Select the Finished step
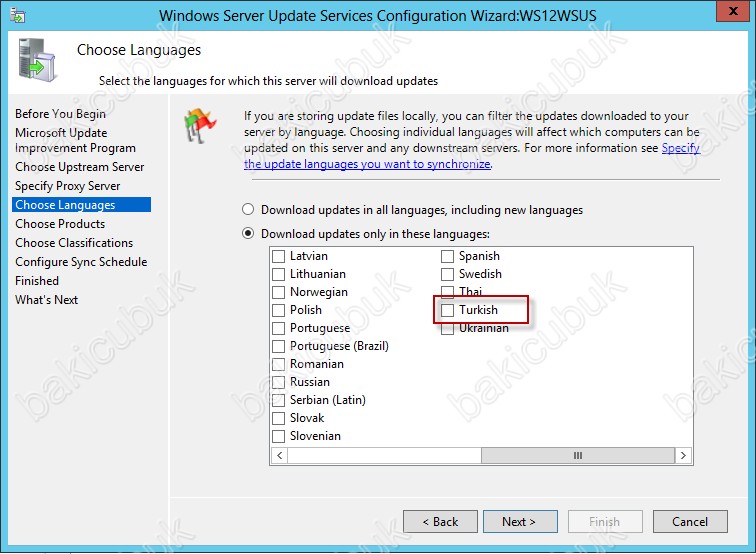Screen dimensions: 756x554 37,281
